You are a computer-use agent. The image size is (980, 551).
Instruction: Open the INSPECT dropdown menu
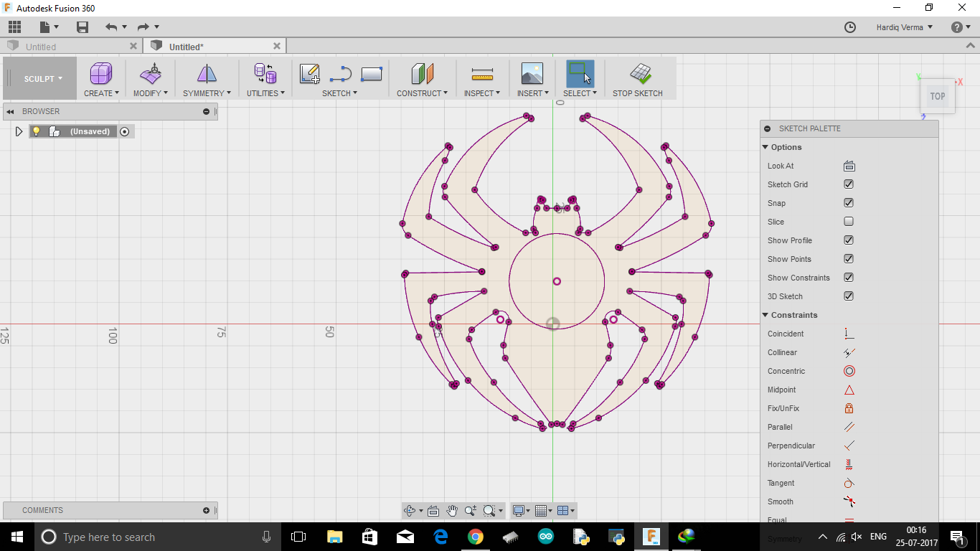(482, 93)
